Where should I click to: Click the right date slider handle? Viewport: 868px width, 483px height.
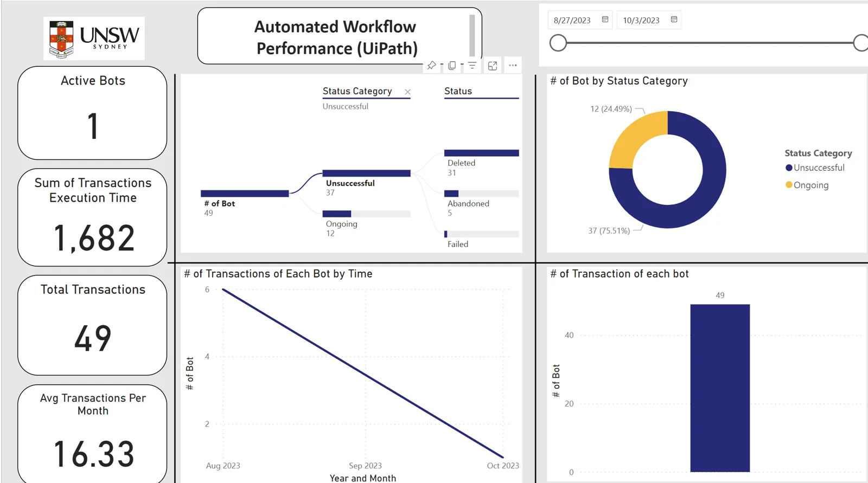point(861,43)
